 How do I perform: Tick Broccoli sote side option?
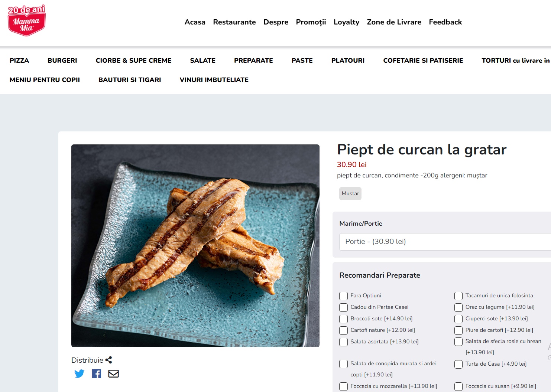[343, 319]
